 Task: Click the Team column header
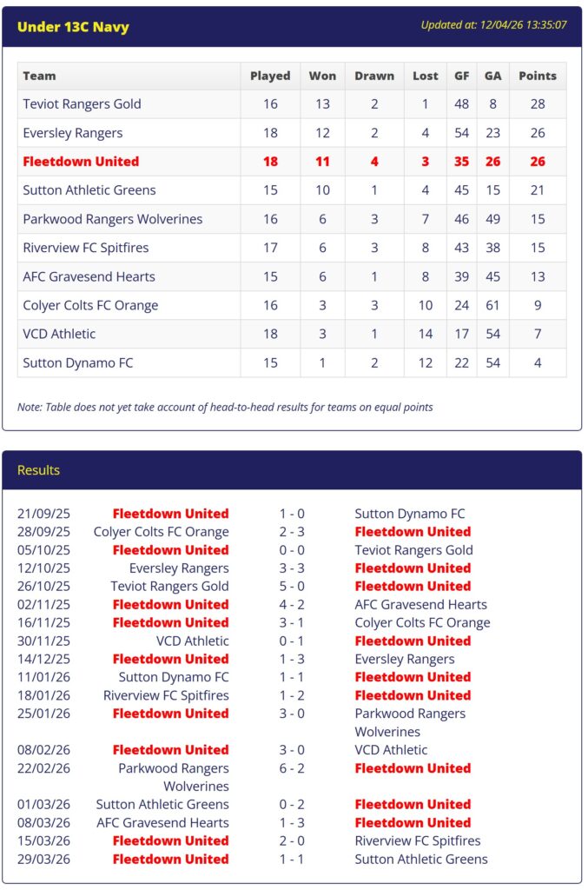click(x=39, y=76)
